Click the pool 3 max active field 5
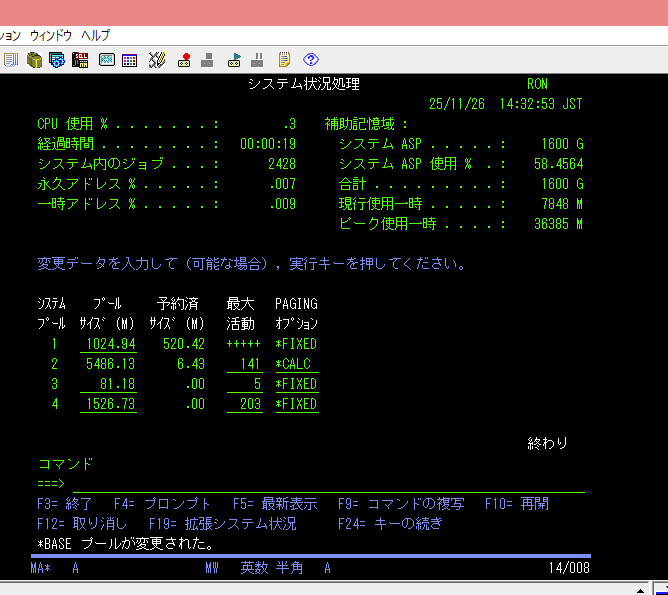 pyautogui.click(x=245, y=384)
